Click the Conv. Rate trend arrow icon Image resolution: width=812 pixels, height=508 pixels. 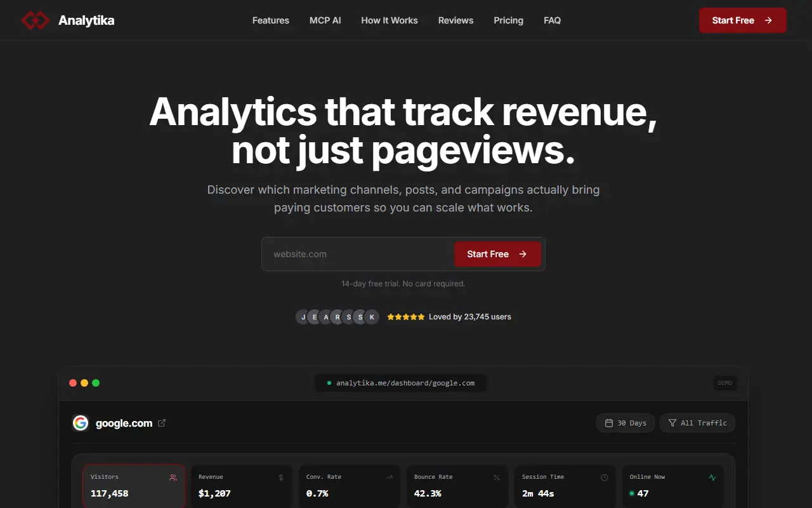(389, 478)
